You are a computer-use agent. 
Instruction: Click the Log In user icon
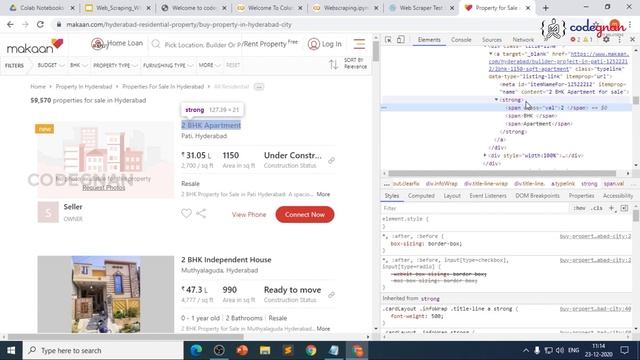[313, 44]
